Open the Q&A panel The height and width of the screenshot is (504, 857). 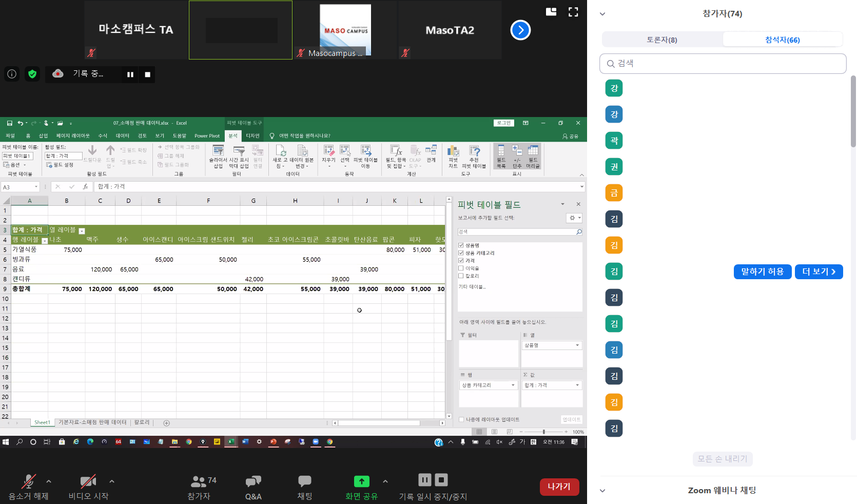[x=253, y=482]
